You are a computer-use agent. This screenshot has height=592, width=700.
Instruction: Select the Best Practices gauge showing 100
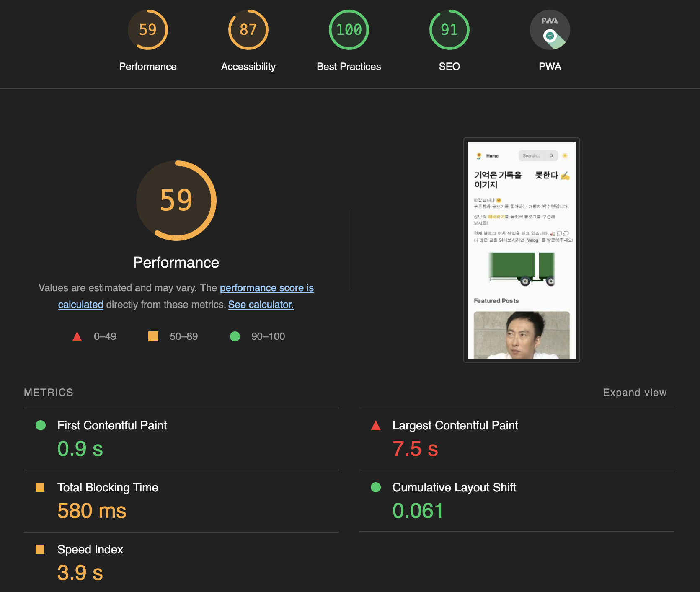coord(349,30)
